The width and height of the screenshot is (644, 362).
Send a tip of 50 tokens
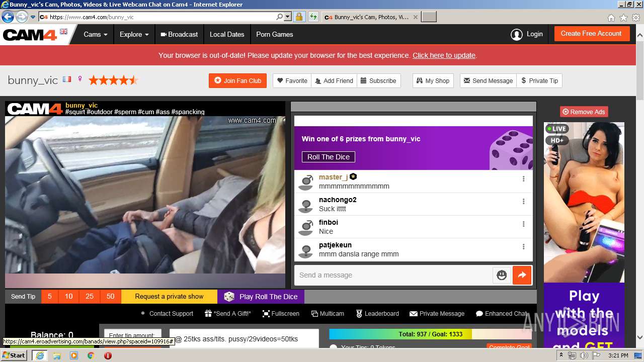pyautogui.click(x=111, y=297)
